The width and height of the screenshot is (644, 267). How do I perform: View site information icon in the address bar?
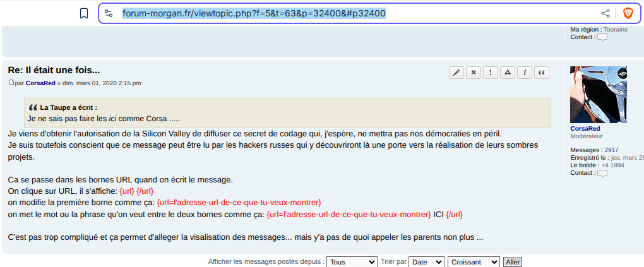[x=109, y=13]
